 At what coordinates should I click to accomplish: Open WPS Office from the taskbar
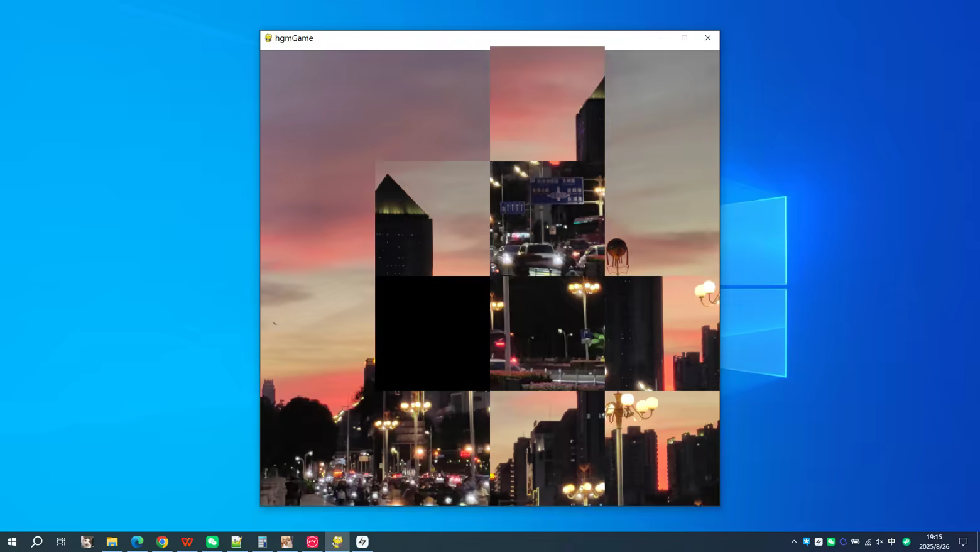click(x=187, y=541)
